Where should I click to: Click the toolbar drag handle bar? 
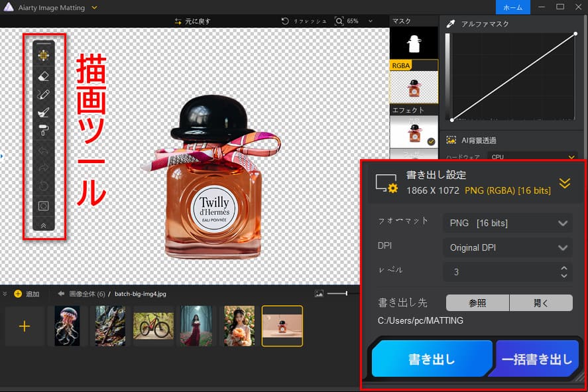click(44, 44)
